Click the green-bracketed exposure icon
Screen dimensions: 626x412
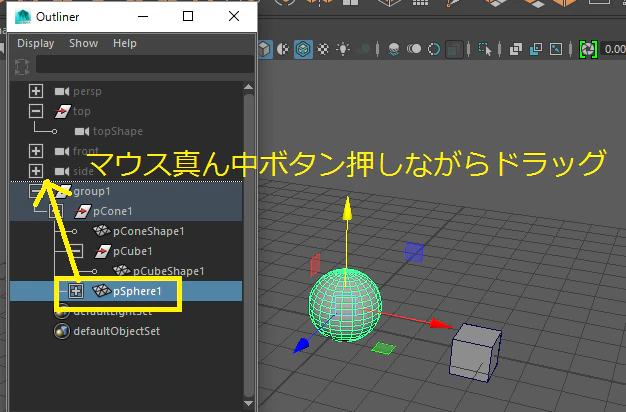pyautogui.click(x=588, y=49)
